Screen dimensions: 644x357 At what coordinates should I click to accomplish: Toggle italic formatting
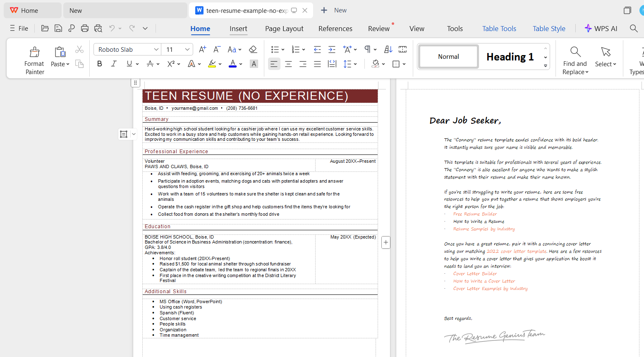tap(114, 64)
